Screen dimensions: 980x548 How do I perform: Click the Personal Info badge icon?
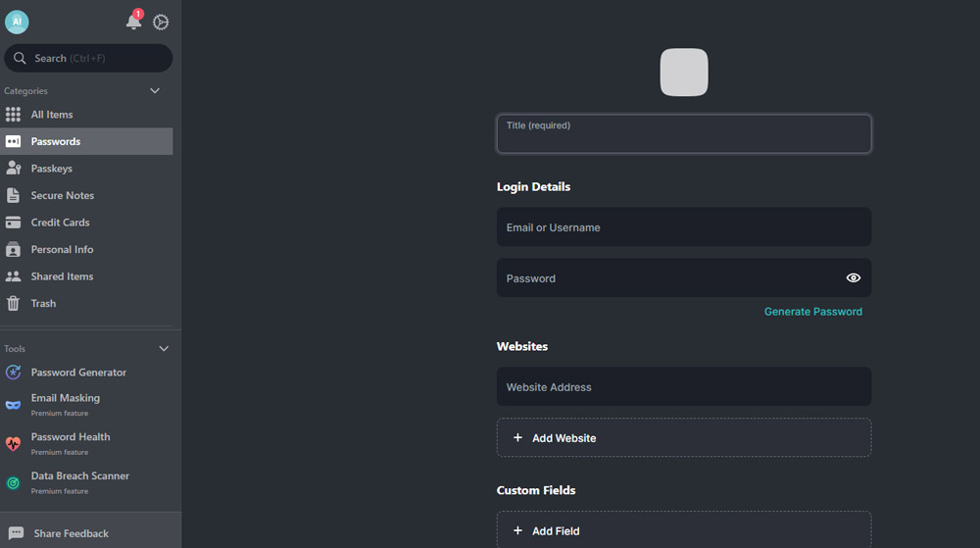pos(13,249)
